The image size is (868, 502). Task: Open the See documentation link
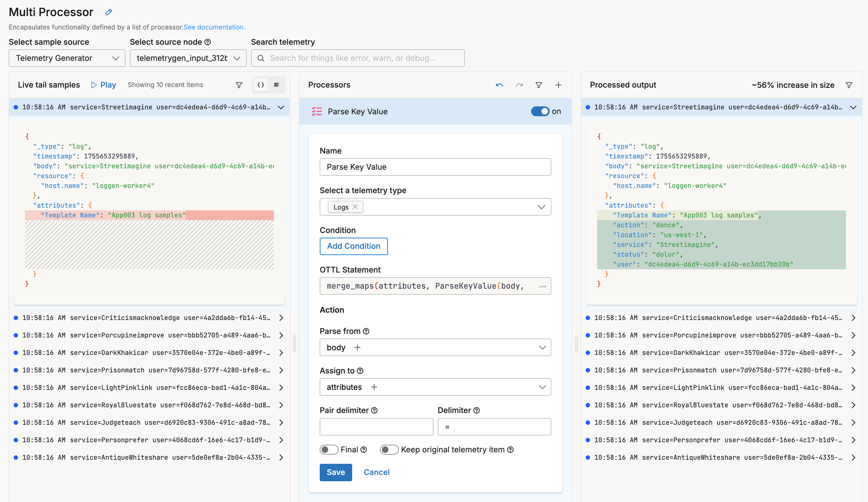coord(214,27)
